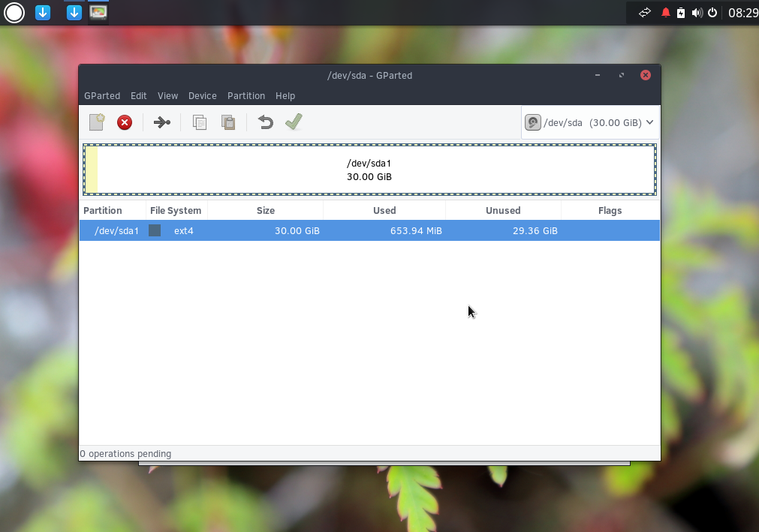Screen dimensions: 759x532
Task: Sort by the Size column header
Action: coord(265,210)
